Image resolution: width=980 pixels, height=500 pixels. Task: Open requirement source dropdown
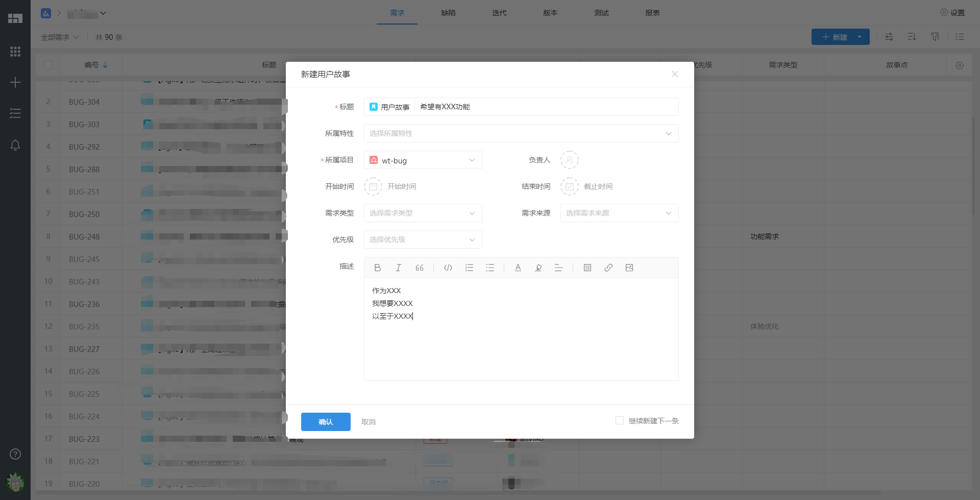[619, 213]
